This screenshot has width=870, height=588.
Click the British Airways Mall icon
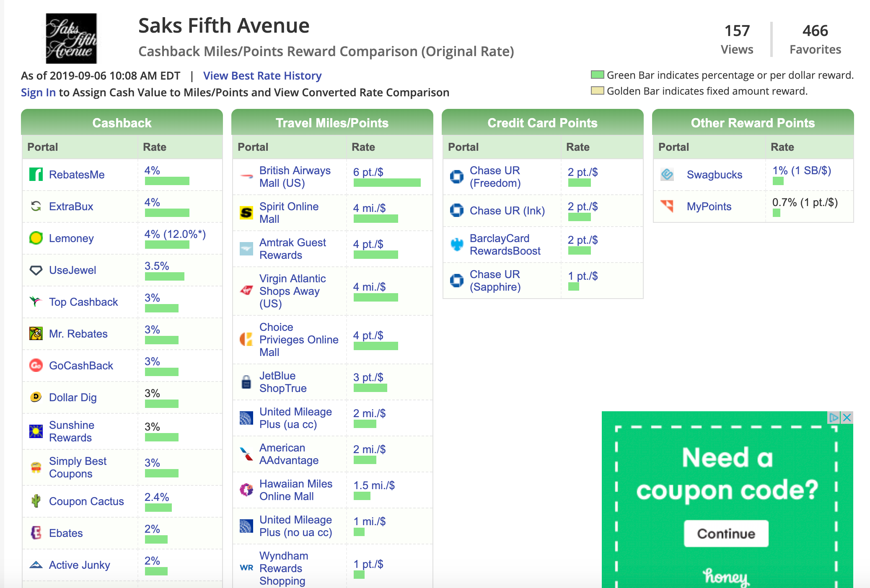(246, 176)
